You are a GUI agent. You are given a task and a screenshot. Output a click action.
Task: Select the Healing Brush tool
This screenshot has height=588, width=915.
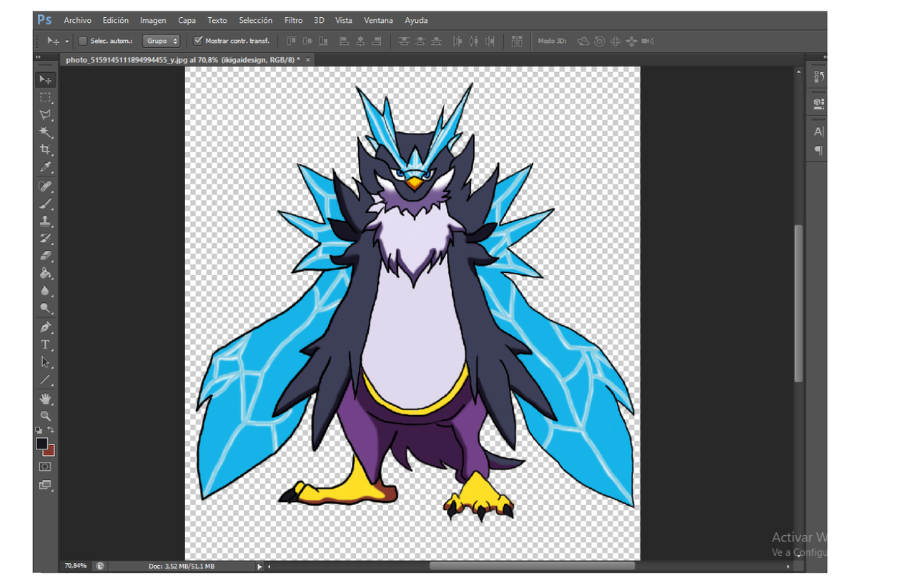[45, 186]
